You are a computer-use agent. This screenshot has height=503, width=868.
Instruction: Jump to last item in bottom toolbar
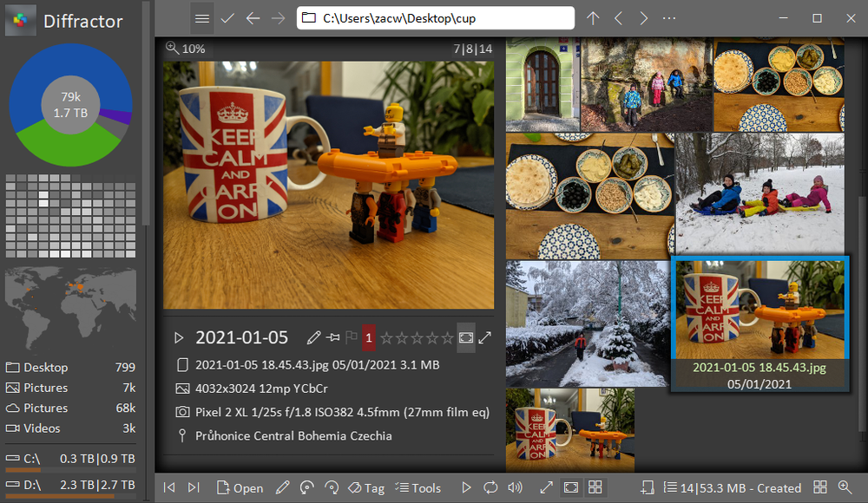[194, 487]
